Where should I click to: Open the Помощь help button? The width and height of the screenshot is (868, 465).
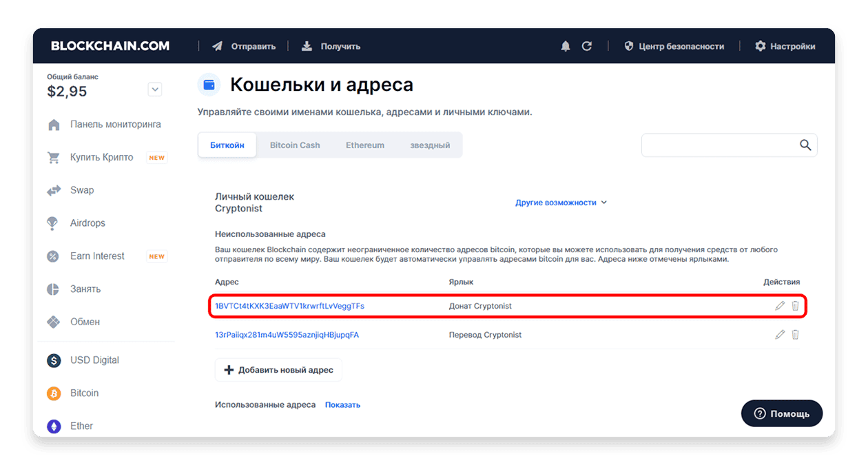(x=782, y=413)
